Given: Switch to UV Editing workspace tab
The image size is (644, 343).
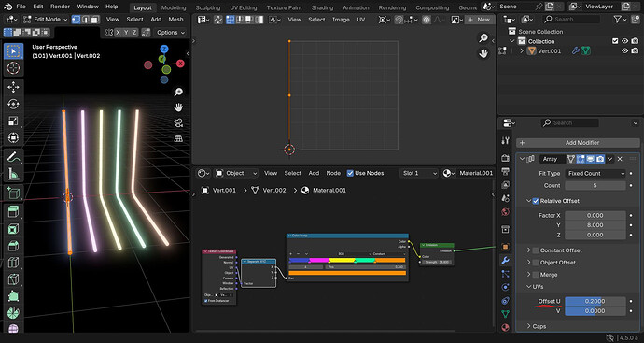Looking at the screenshot, I should (244, 7).
